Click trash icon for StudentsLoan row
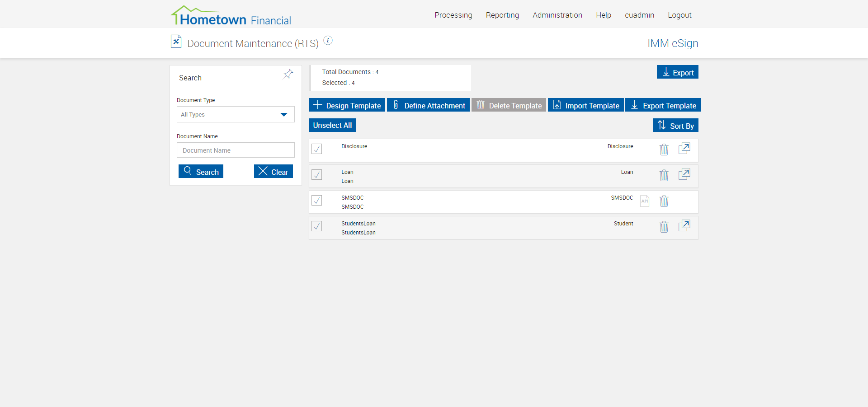Image resolution: width=868 pixels, height=407 pixels. (664, 227)
